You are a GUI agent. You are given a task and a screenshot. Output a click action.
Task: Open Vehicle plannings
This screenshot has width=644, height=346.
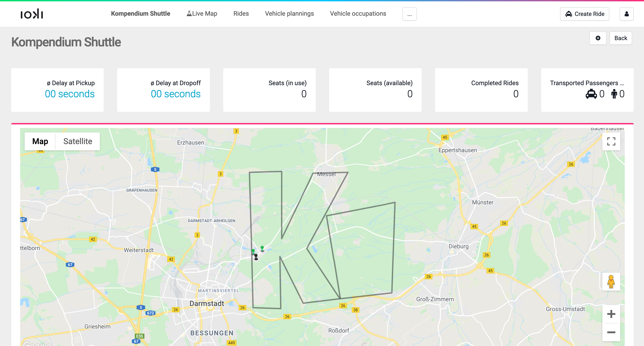tap(289, 13)
